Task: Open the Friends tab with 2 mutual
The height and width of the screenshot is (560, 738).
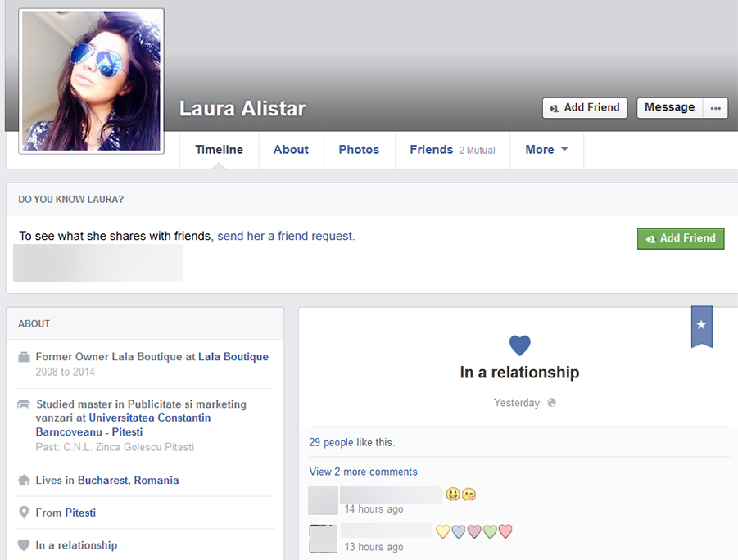Action: 452,150
